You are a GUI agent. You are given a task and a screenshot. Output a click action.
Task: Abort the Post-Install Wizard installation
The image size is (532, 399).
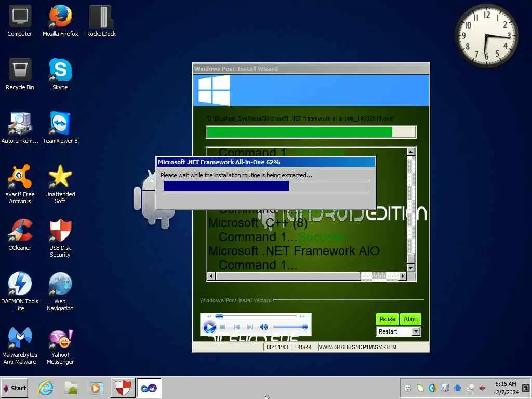[x=410, y=319]
